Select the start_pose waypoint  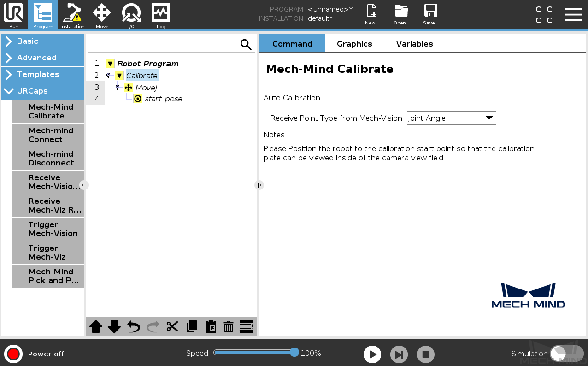[x=163, y=99]
